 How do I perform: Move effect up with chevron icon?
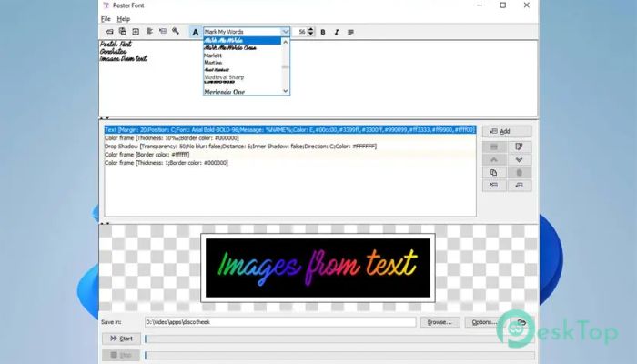[494, 159]
